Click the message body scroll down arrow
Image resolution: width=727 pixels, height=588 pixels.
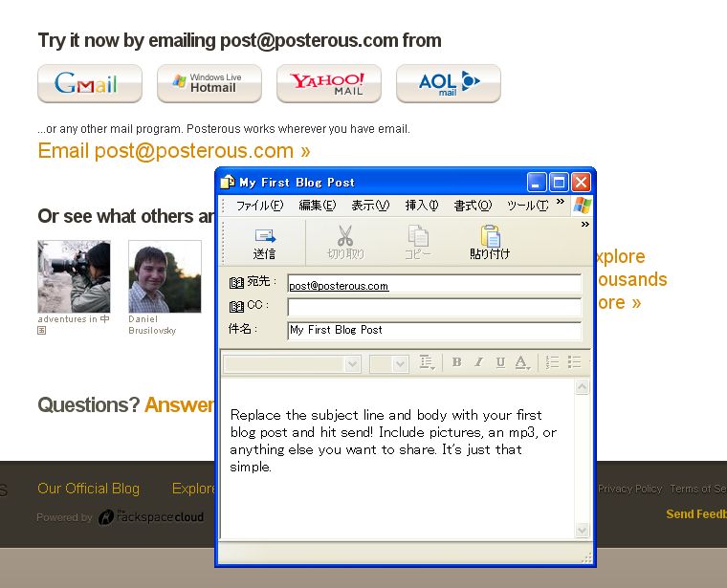tap(582, 530)
